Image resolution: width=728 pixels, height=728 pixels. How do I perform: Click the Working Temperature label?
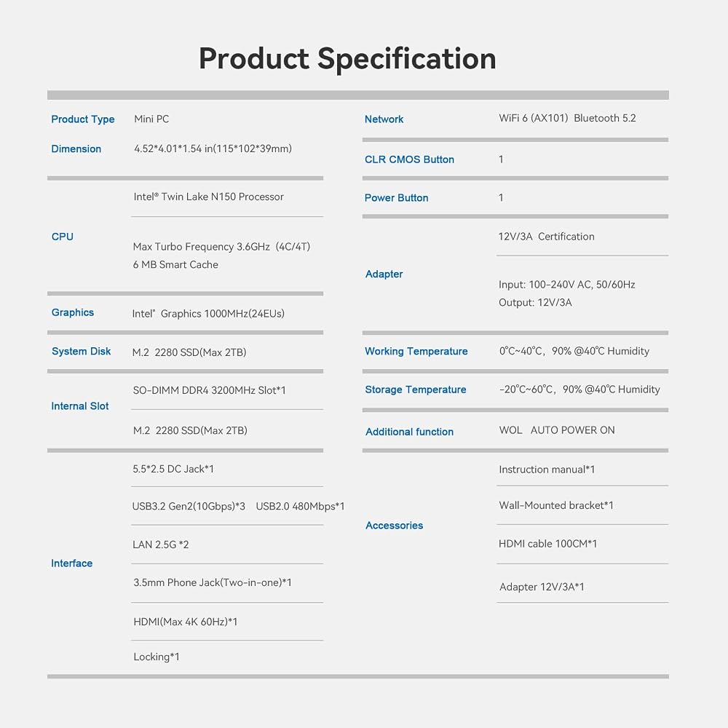click(416, 352)
